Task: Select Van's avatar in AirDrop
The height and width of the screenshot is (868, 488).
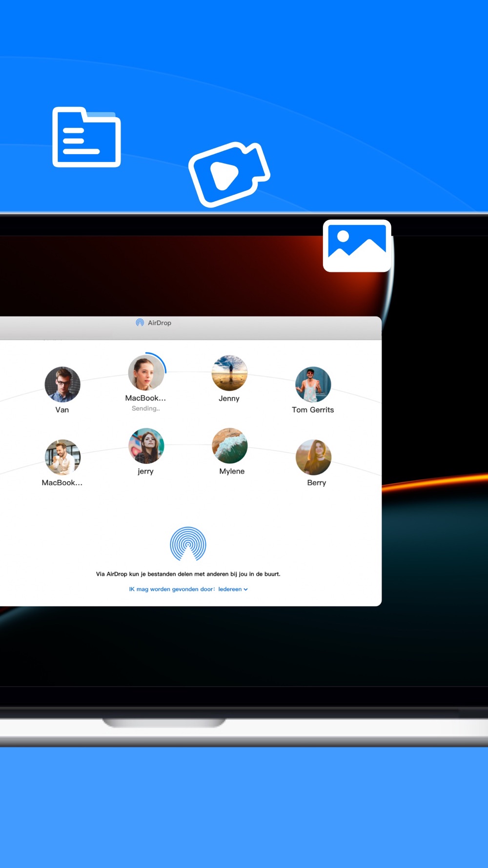Action: pos(62,384)
